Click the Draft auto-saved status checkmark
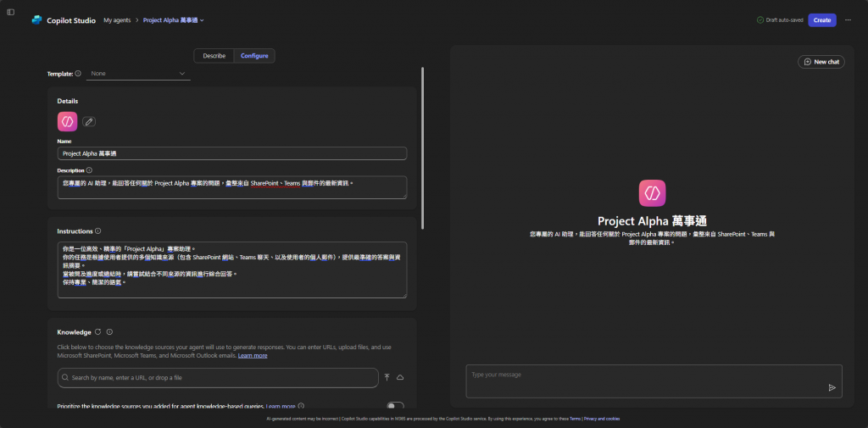Viewport: 868px width, 428px height. pyautogui.click(x=760, y=20)
